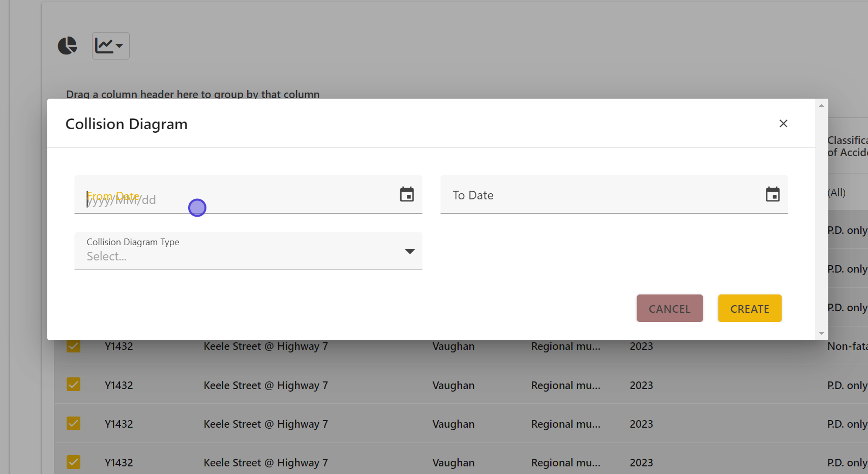This screenshot has width=868, height=474.
Task: Uncheck the checkbox in the bottom-most row
Action: coord(74,462)
